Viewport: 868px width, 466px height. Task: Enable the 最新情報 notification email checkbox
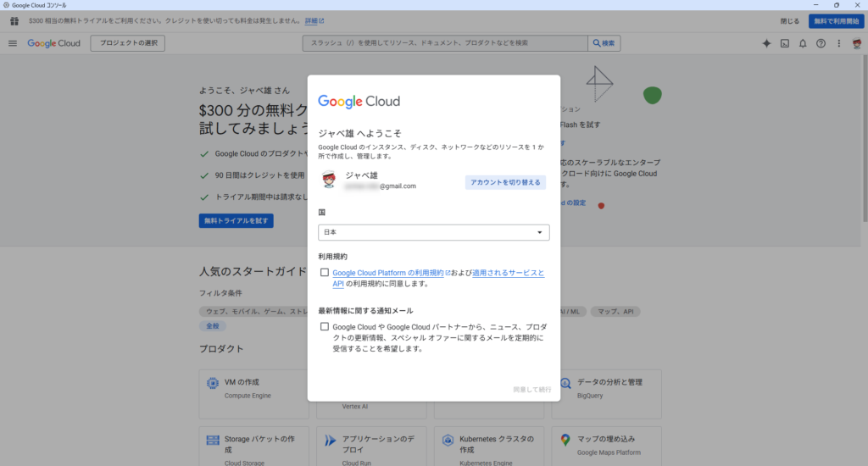[325, 326]
